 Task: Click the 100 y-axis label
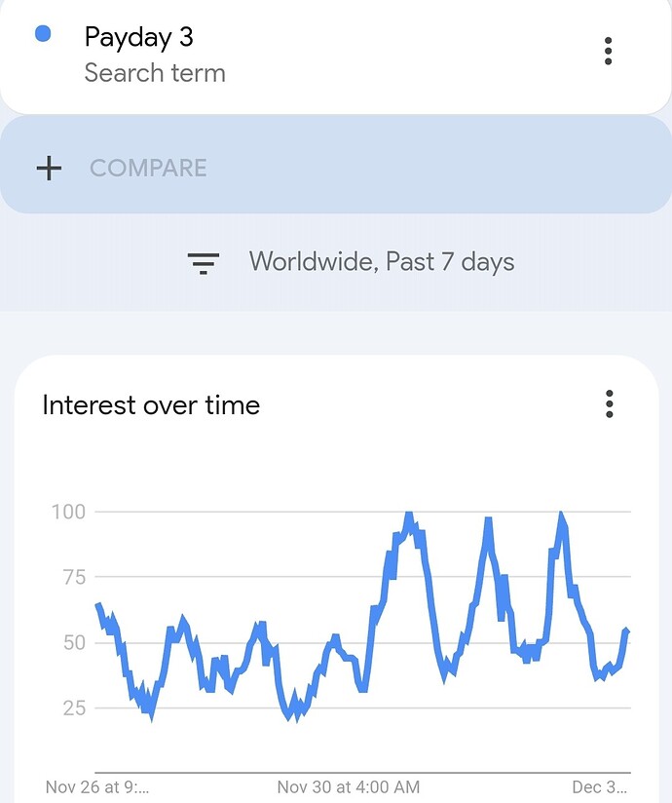click(68, 512)
